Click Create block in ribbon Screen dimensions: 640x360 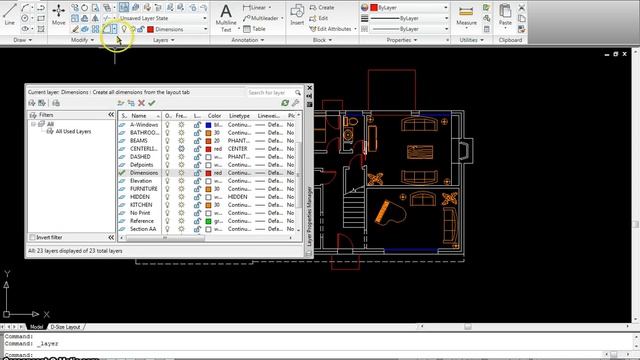click(x=322, y=7)
